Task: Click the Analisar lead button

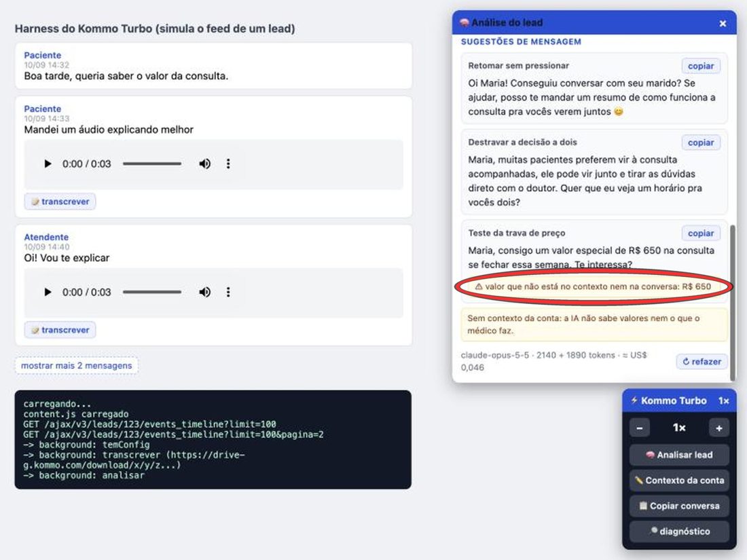Action: point(679,455)
